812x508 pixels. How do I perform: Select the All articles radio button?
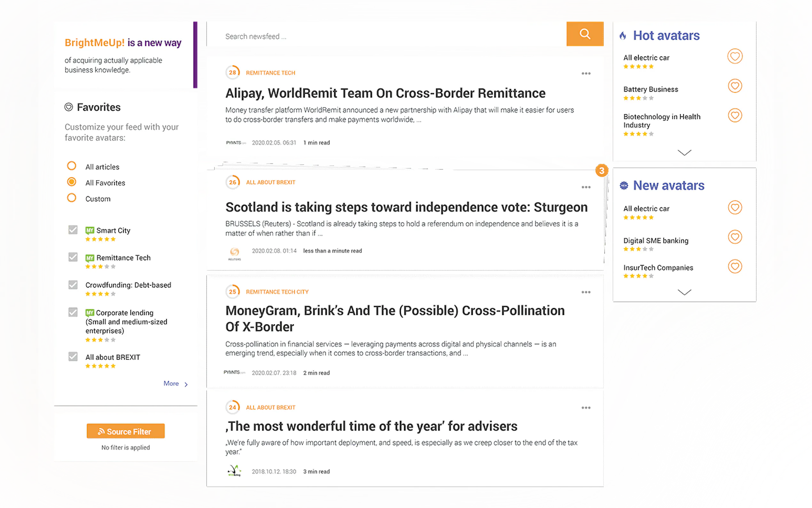[72, 166]
